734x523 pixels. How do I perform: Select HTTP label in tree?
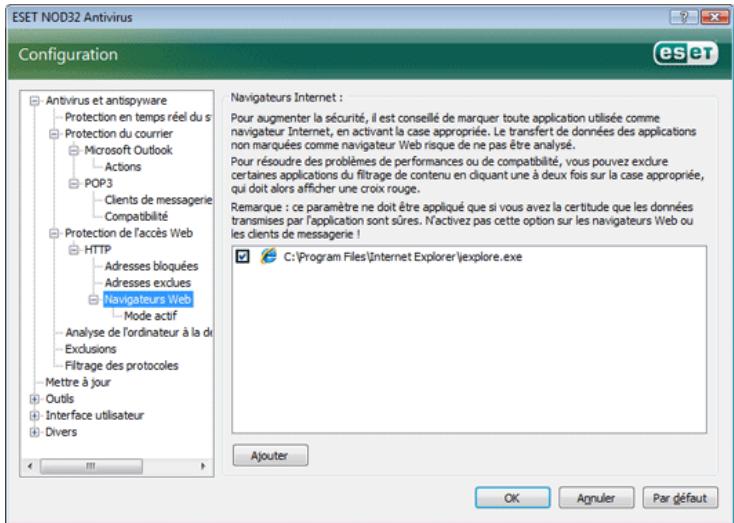(97, 250)
